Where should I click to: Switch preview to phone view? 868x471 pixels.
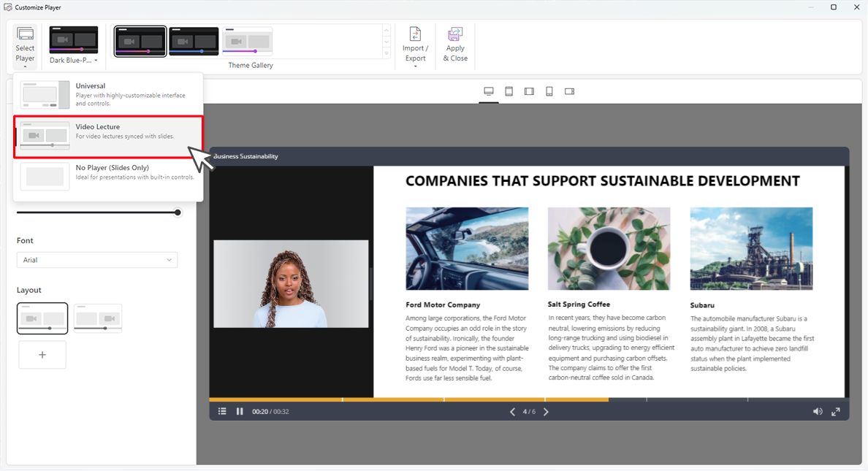coord(549,91)
